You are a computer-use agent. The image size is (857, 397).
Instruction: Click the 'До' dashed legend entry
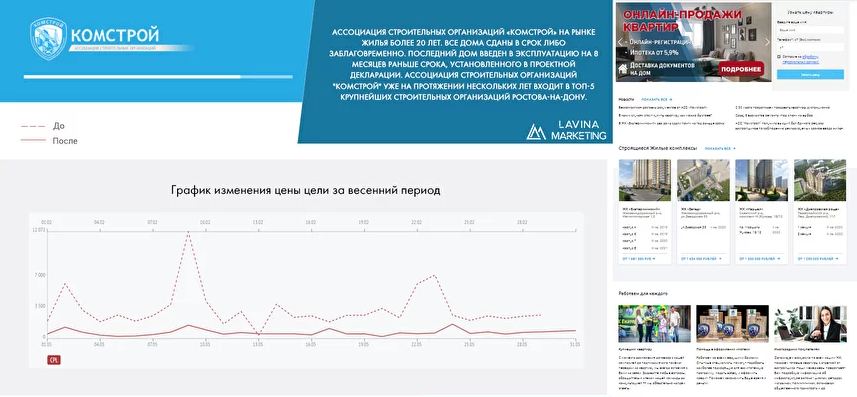pos(43,126)
